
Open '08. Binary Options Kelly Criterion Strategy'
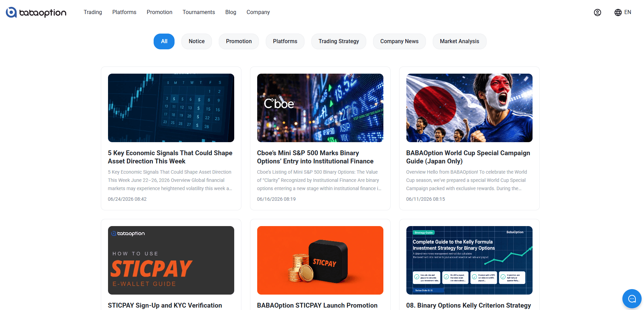(x=468, y=306)
